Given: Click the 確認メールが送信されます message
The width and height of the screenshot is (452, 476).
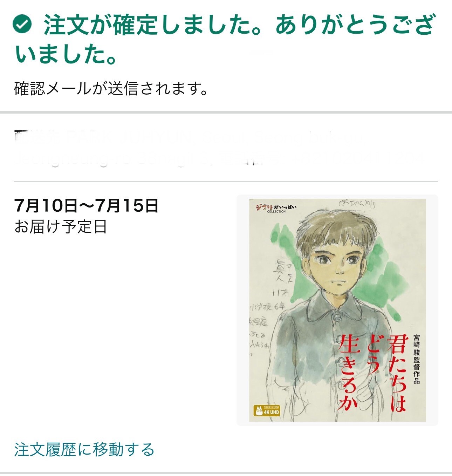Looking at the screenshot, I should [x=111, y=88].
